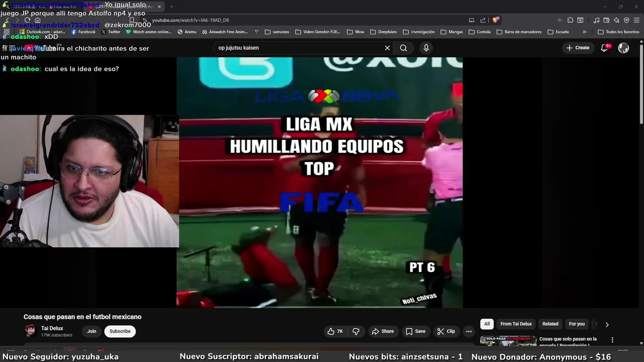
Task: Open Tai Delux channel name link
Action: (x=52, y=328)
